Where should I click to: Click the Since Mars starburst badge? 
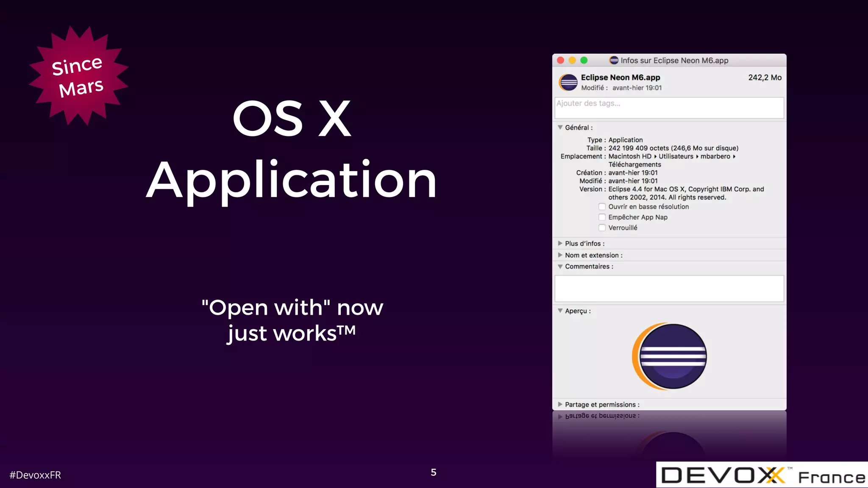78,76
